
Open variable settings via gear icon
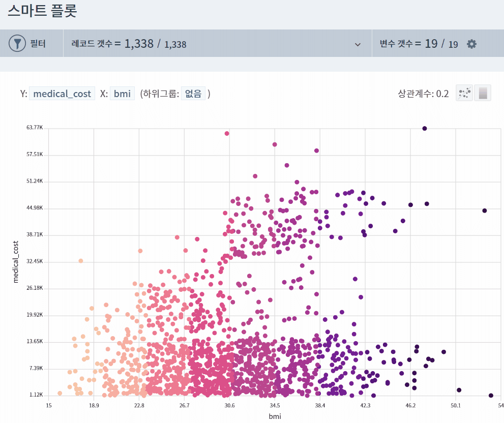click(x=471, y=44)
